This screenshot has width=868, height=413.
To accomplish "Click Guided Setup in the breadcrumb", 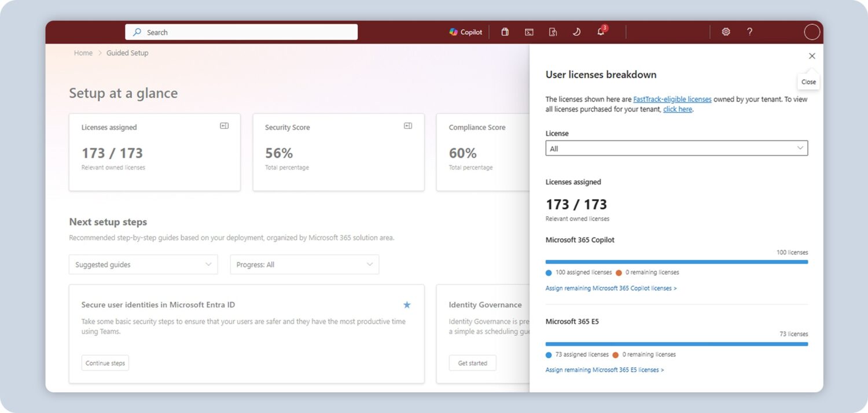I will click(x=127, y=53).
